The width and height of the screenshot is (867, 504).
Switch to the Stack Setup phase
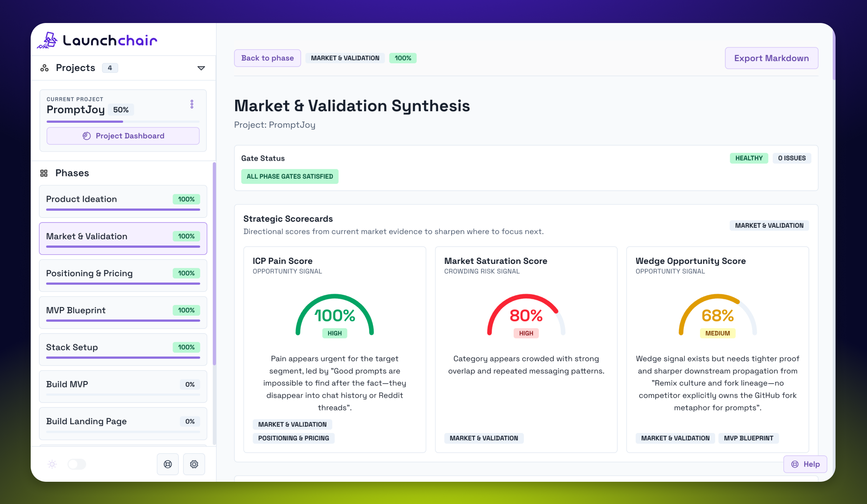click(122, 349)
